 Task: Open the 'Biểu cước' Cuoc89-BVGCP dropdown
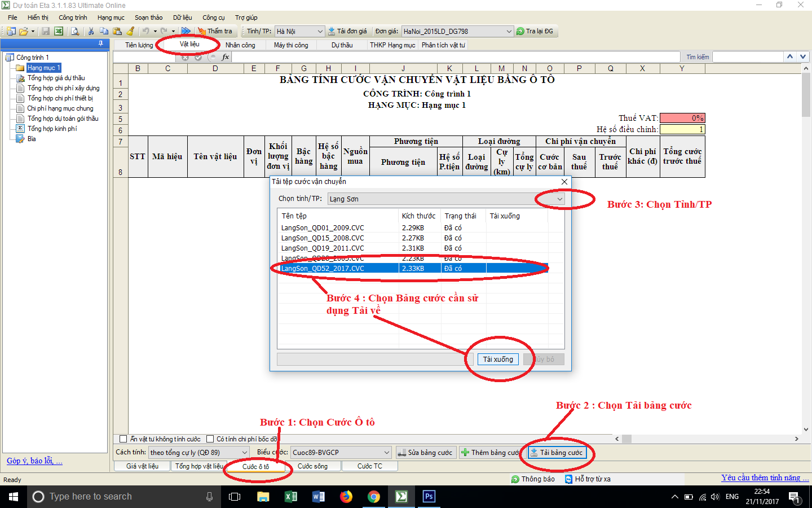(x=387, y=453)
